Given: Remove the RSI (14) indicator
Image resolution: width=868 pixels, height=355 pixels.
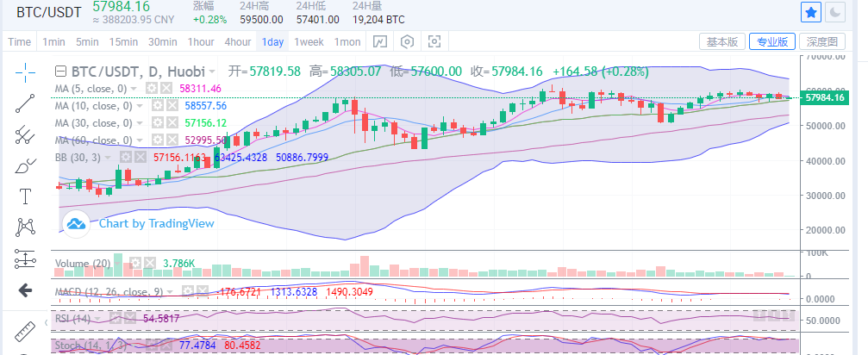Looking at the screenshot, I should (x=129, y=318).
